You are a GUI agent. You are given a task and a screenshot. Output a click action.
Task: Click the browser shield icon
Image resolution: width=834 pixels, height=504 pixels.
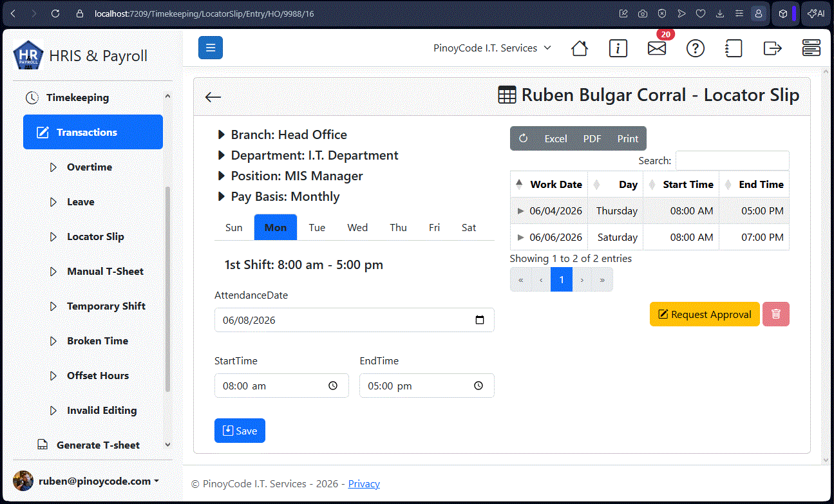click(662, 13)
